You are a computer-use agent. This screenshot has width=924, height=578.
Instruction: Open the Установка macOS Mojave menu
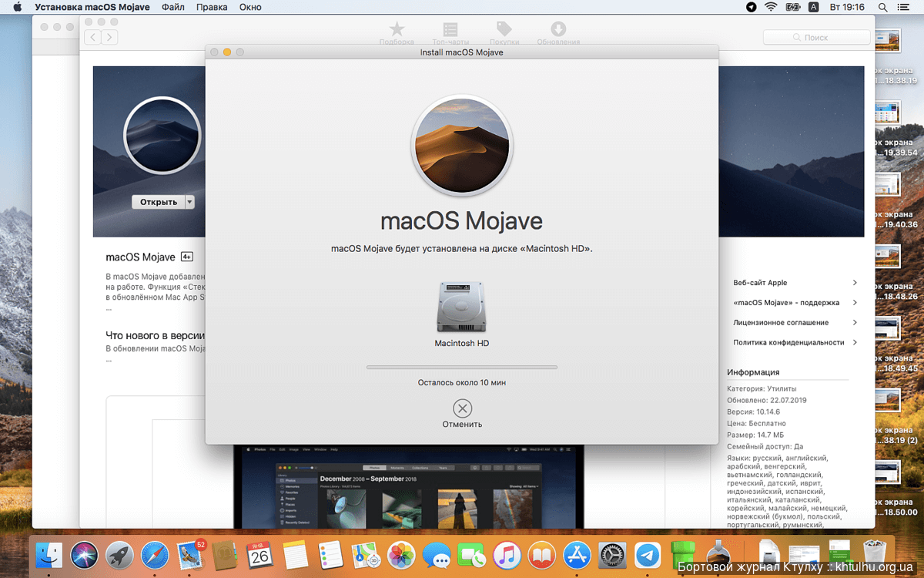[x=92, y=7]
